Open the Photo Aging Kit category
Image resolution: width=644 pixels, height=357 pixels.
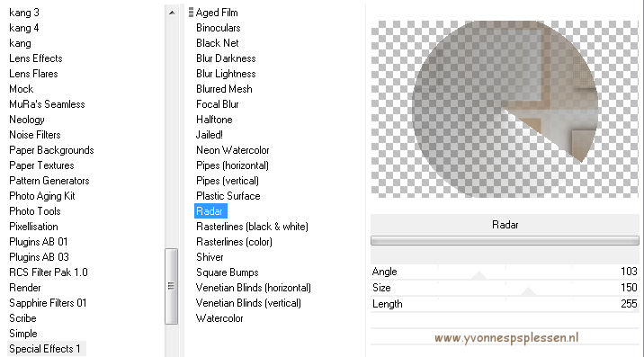[x=42, y=196]
